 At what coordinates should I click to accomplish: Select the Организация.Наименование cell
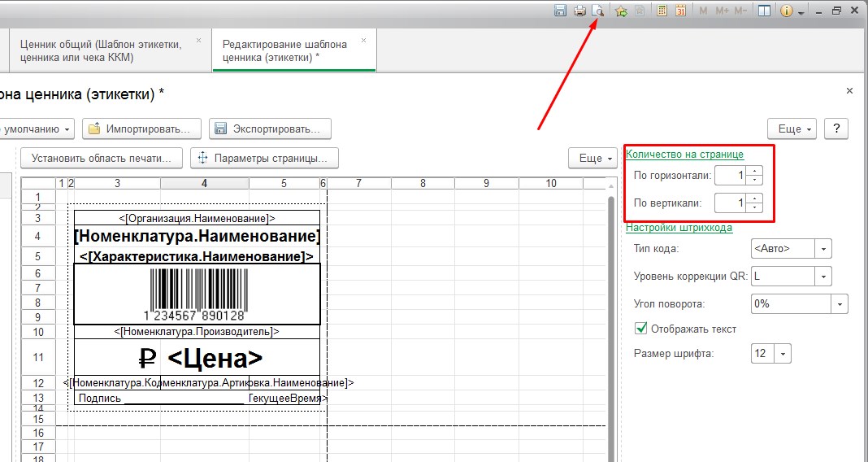pos(197,218)
